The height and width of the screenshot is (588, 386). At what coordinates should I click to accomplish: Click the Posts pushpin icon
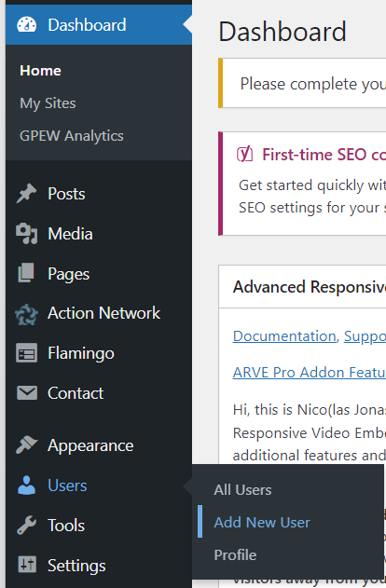point(26,194)
